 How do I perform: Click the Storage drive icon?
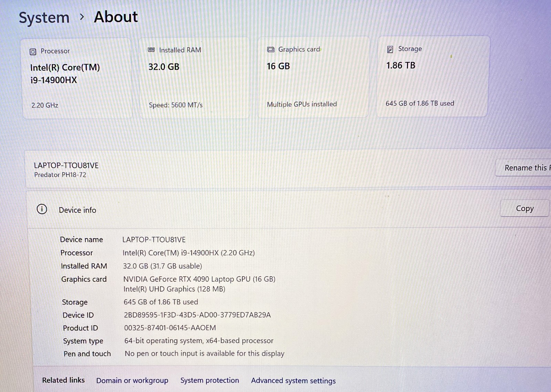click(390, 49)
